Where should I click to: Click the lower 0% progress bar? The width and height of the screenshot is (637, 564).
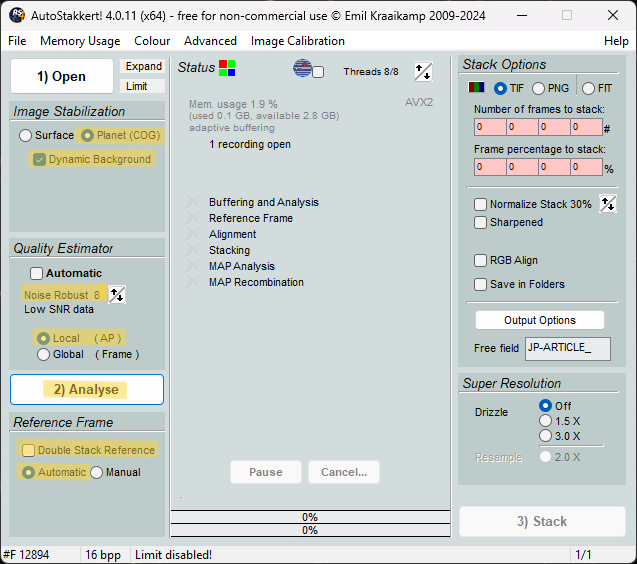310,530
